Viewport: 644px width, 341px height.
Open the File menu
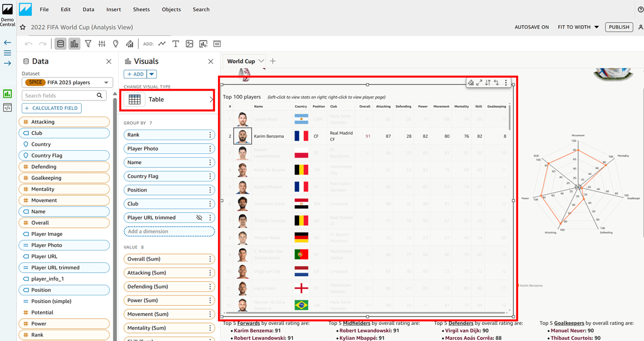point(45,9)
